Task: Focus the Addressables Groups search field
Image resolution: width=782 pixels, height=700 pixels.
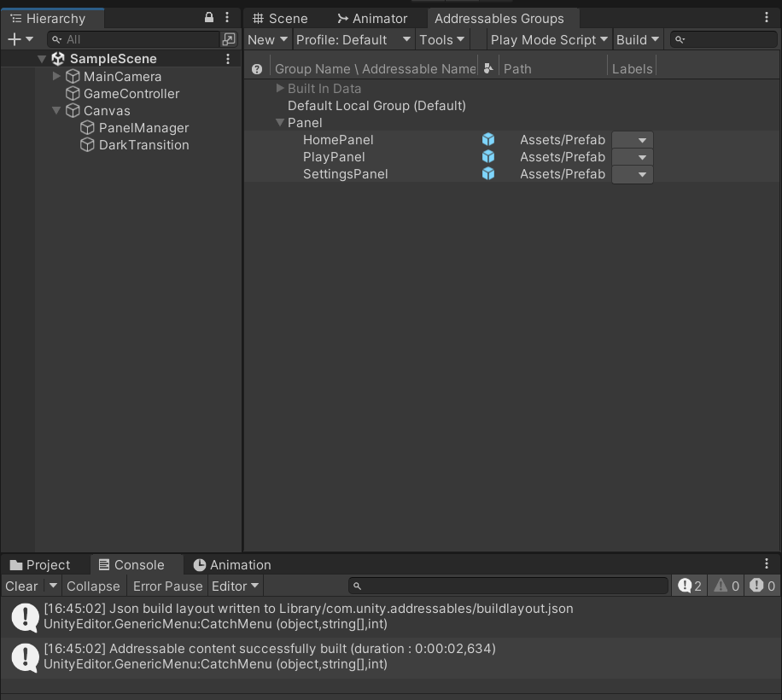Action: (x=724, y=39)
